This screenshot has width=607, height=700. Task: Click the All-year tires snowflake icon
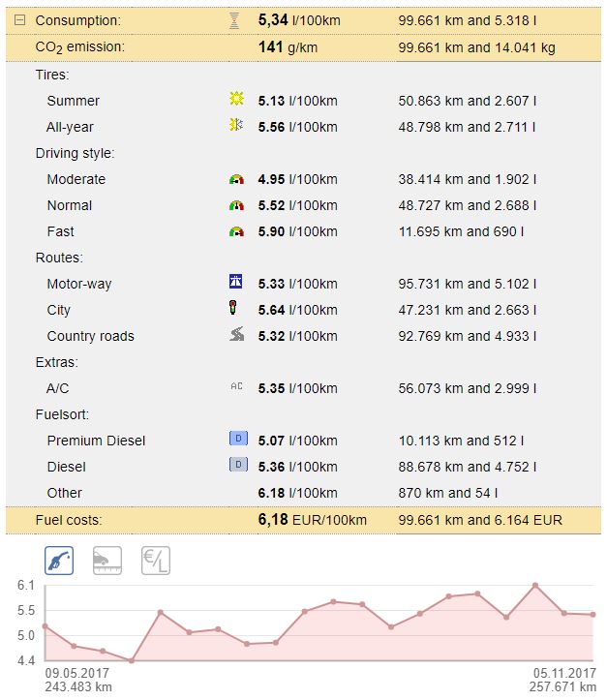pos(236,126)
